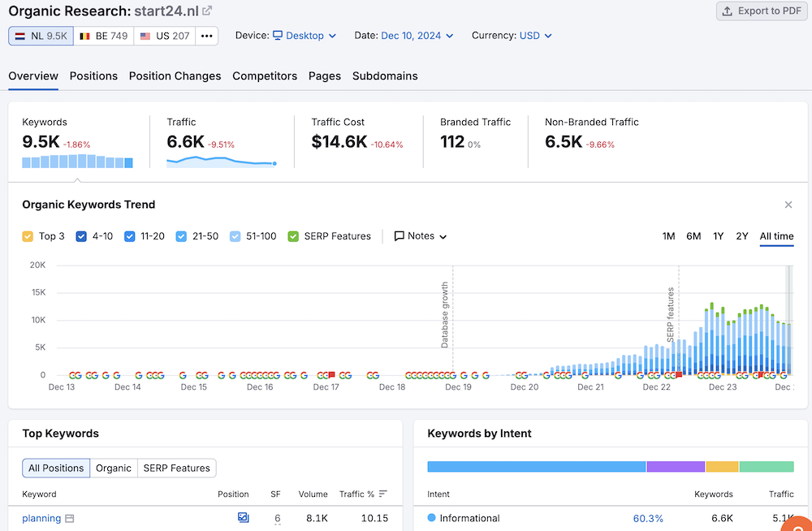Close the Organic Keywords Trend panel
This screenshot has height=531, width=812.
788,205
